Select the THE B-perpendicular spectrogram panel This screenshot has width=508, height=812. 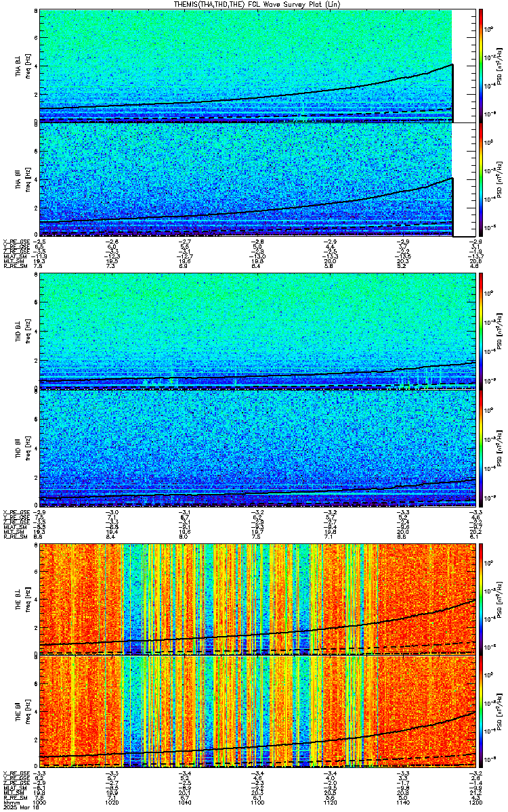pos(259,599)
